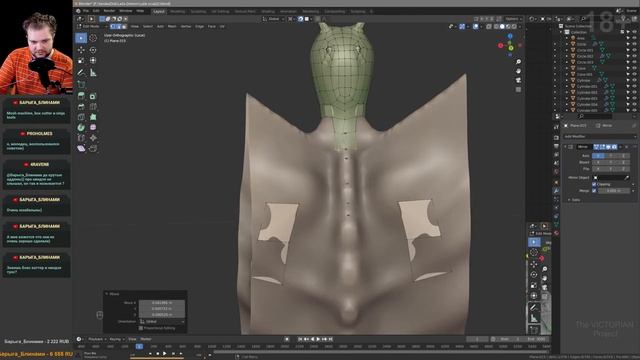
Task: Select the Edge Slide tool
Action: [81, 138]
